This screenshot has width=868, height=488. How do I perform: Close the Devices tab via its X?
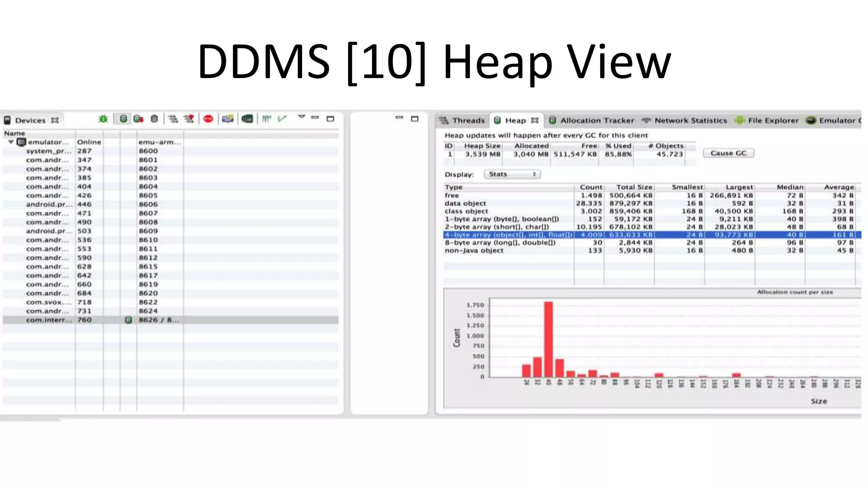[x=55, y=120]
